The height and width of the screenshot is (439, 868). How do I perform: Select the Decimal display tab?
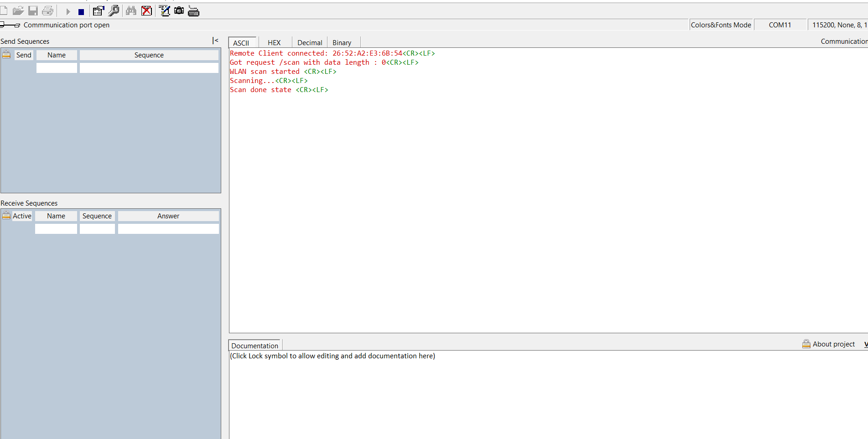pos(310,43)
